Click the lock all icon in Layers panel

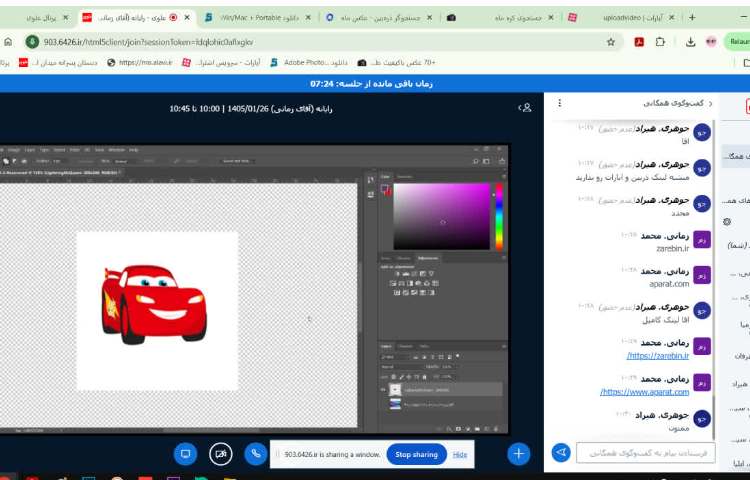click(x=424, y=377)
